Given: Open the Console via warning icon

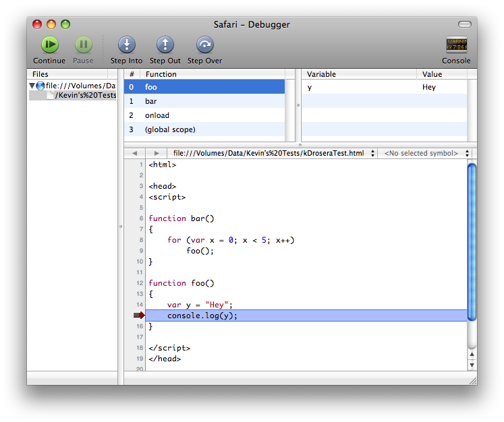Looking at the screenshot, I should click(456, 44).
